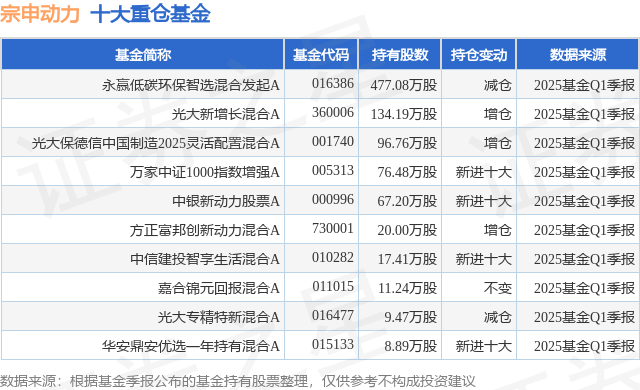Click the 477.08万股 holding cell

(x=404, y=85)
